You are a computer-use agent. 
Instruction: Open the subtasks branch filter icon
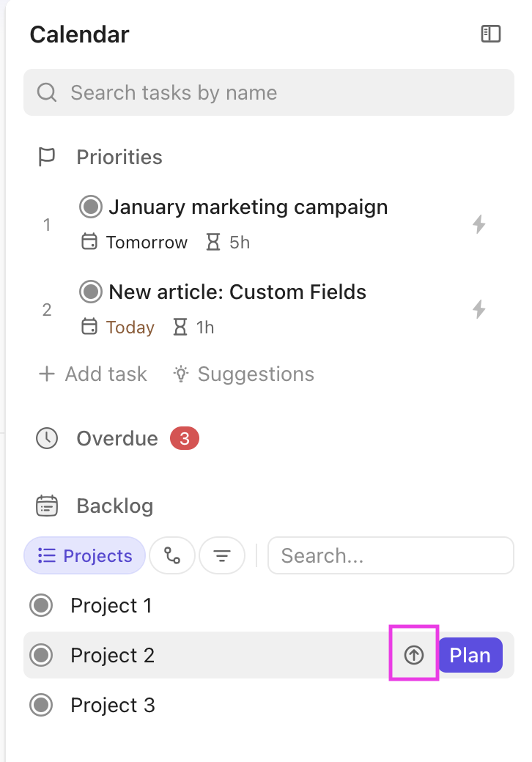pos(172,556)
